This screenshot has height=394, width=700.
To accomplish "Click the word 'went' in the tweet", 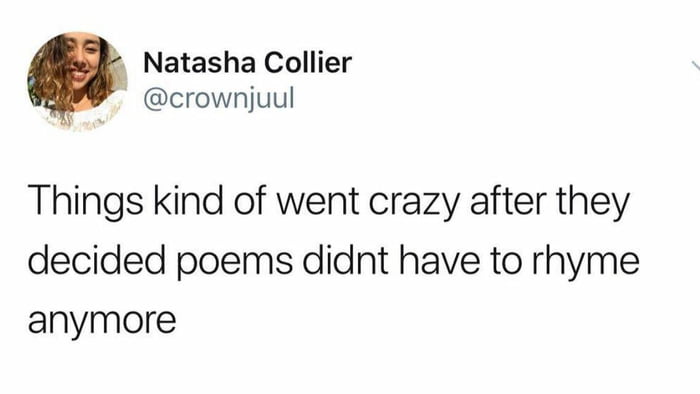I will (x=317, y=202).
